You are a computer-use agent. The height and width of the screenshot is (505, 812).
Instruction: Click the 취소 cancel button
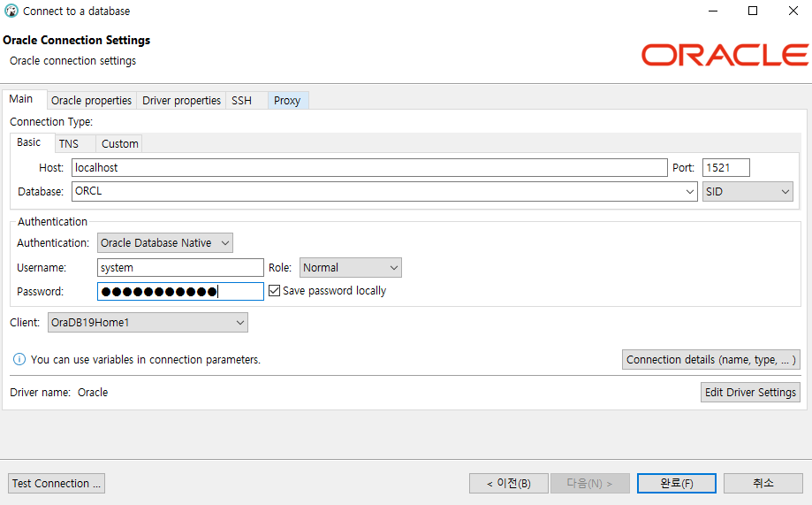(763, 483)
